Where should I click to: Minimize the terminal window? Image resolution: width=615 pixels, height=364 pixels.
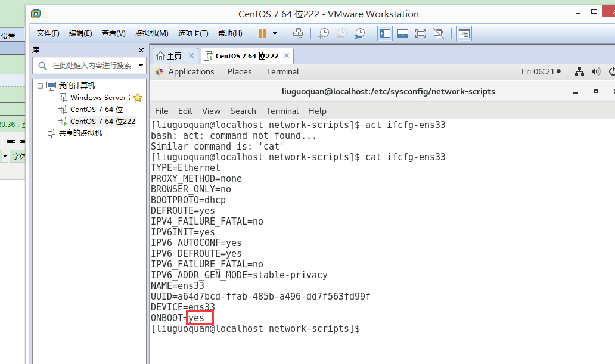click(576, 92)
